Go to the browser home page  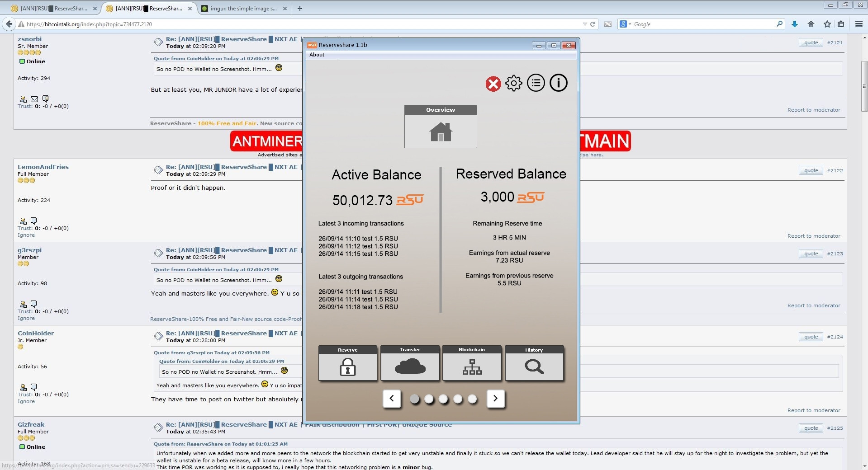[811, 24]
